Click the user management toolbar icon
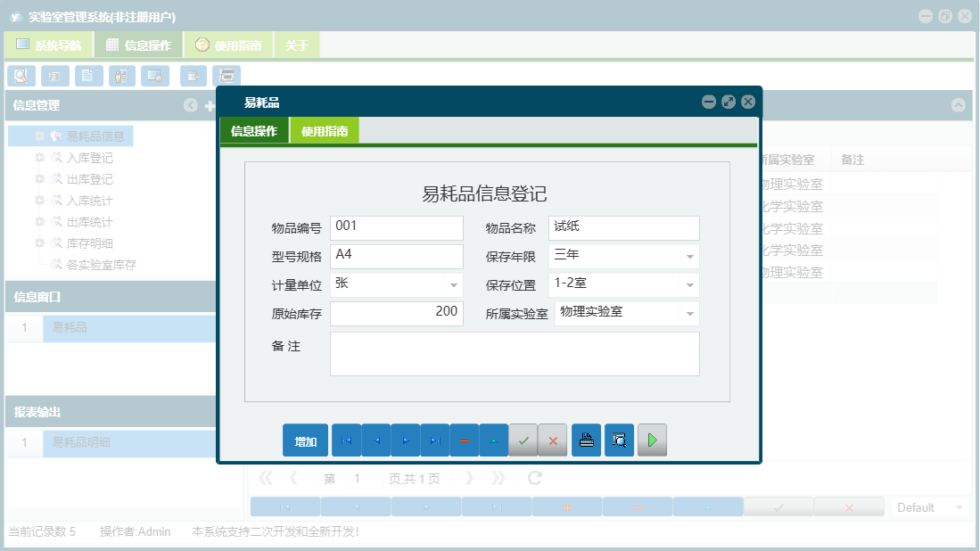This screenshot has height=551, width=980. click(121, 76)
